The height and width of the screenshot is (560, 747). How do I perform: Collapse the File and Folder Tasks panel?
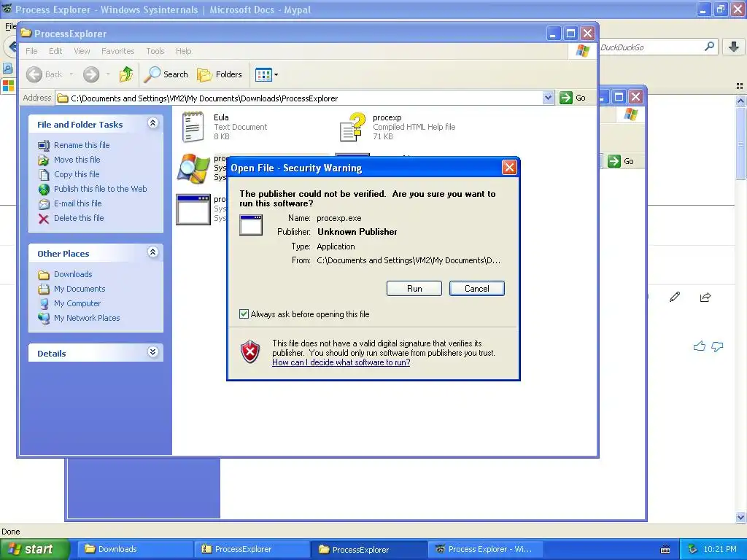(152, 123)
